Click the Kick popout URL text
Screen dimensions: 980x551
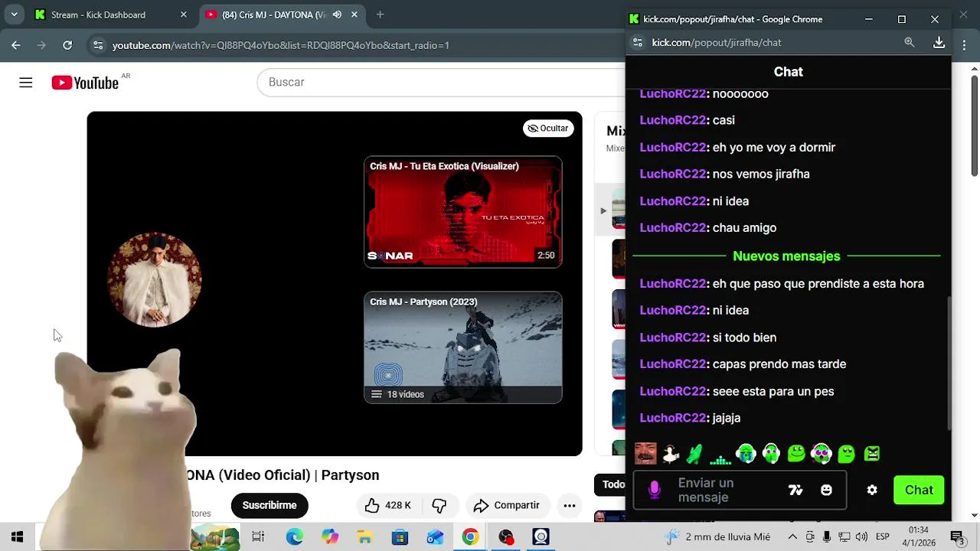pos(717,43)
